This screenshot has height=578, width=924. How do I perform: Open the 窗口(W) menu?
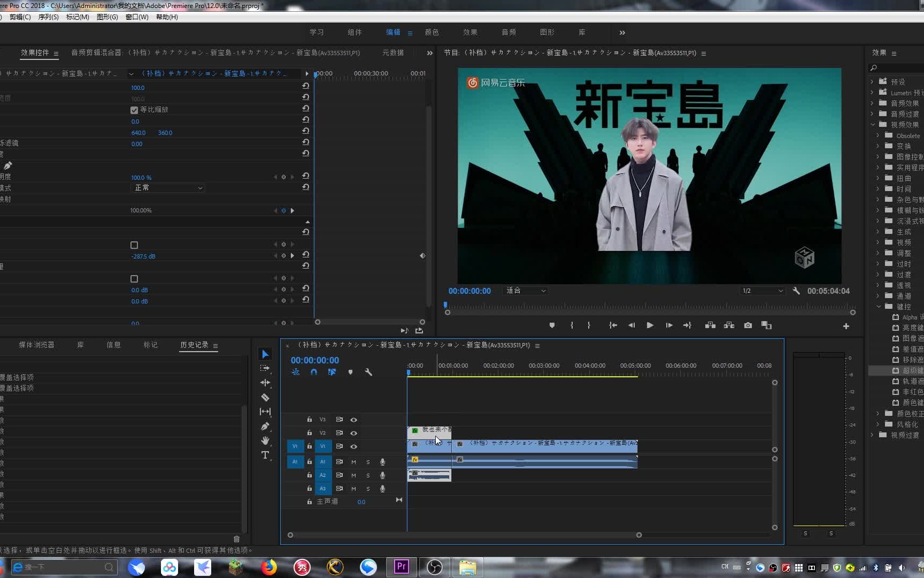click(136, 17)
